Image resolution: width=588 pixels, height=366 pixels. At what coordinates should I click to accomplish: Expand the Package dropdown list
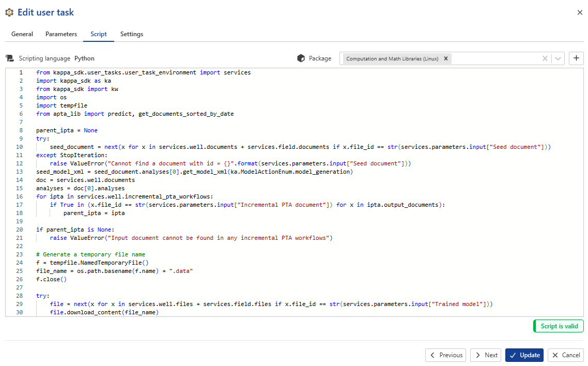coord(558,58)
